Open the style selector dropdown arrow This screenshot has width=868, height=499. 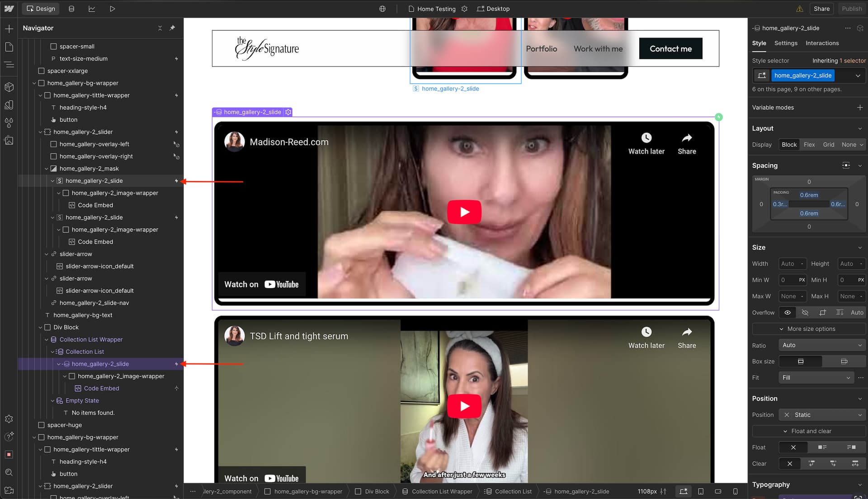click(x=858, y=75)
